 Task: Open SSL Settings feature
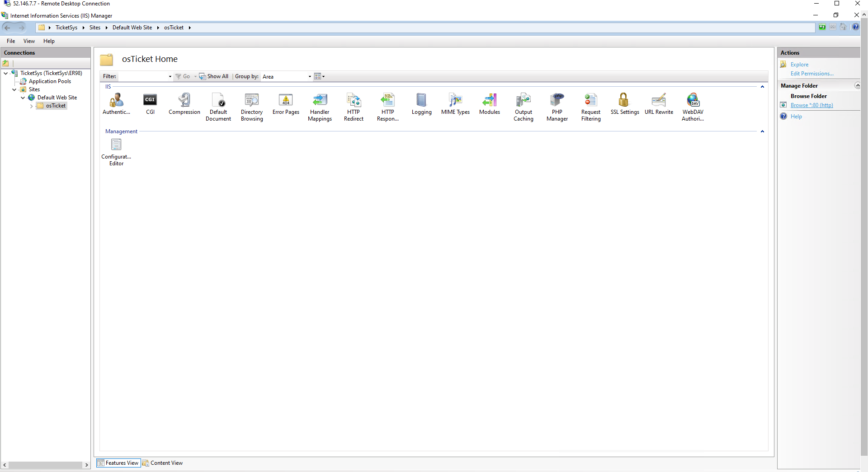(x=625, y=104)
